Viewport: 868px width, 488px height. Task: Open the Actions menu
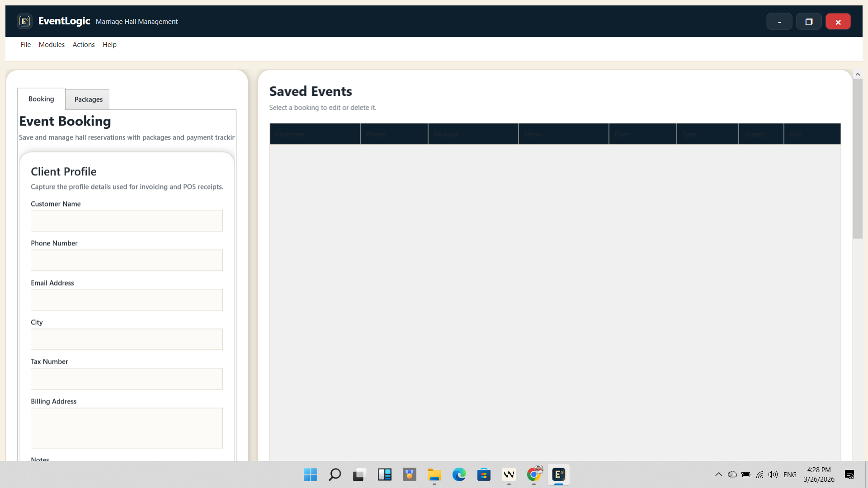pos(83,44)
